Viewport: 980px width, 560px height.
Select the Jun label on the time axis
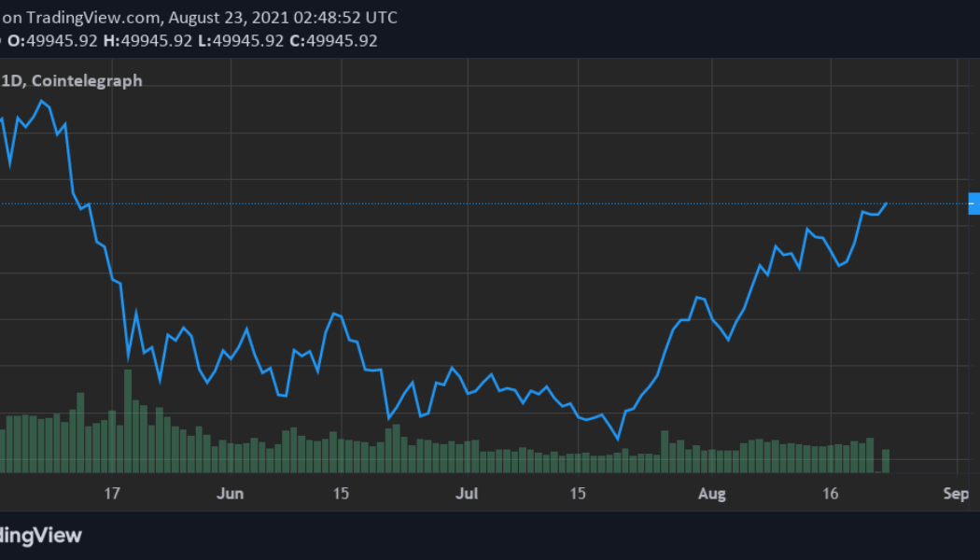click(230, 494)
